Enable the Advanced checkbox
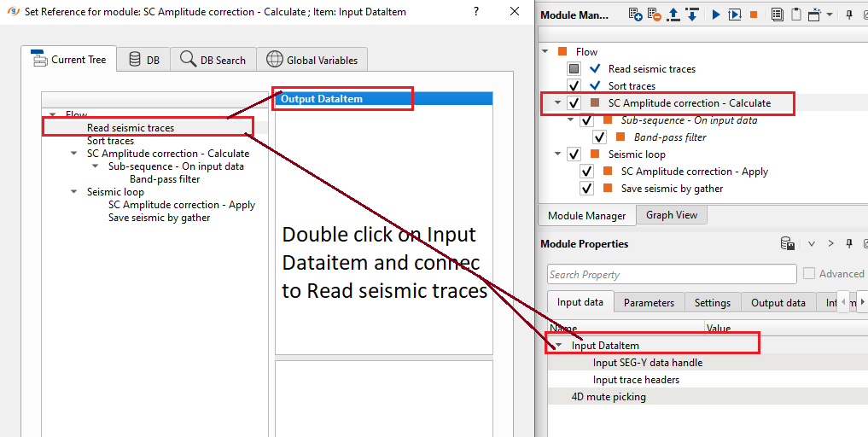 [809, 274]
